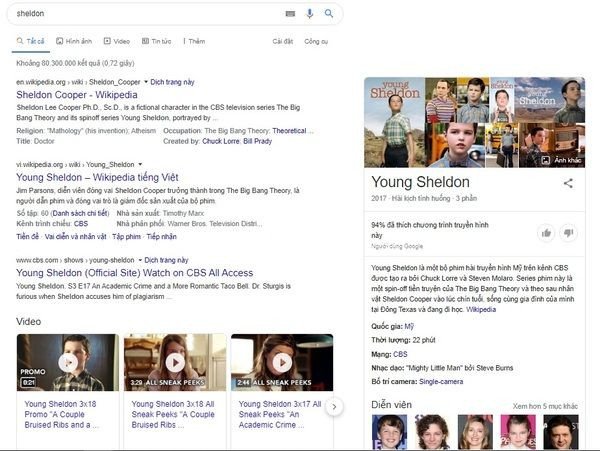This screenshot has height=451, width=600.
Task: Play the 3x18 All Sneak Peeks video
Action: [x=175, y=362]
